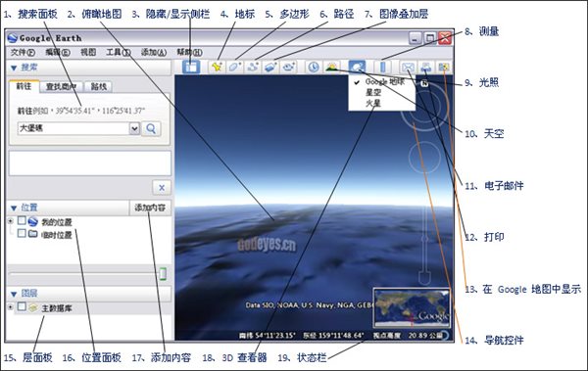Screen dimensions: 588x371
Task: Maximize the Google Earth window
Action: click(430, 38)
